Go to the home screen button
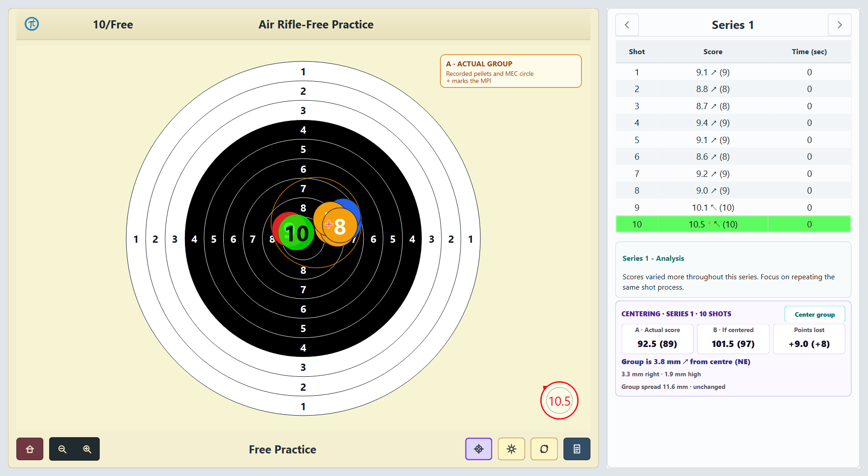This screenshot has height=476, width=868. coord(30,449)
